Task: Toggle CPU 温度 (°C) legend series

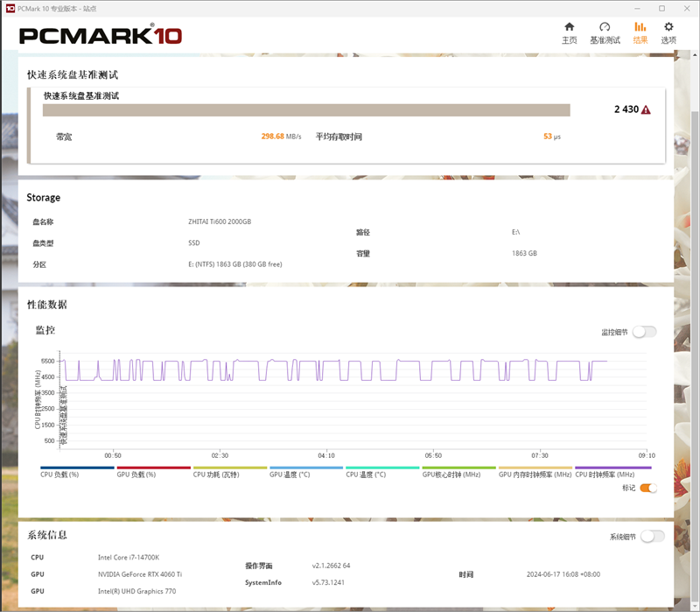Action: tap(382, 472)
